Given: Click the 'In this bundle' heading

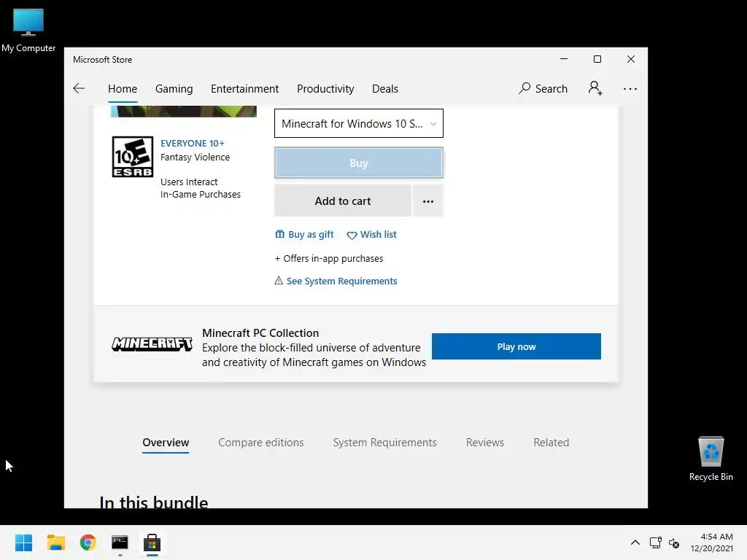Looking at the screenshot, I should 154,502.
